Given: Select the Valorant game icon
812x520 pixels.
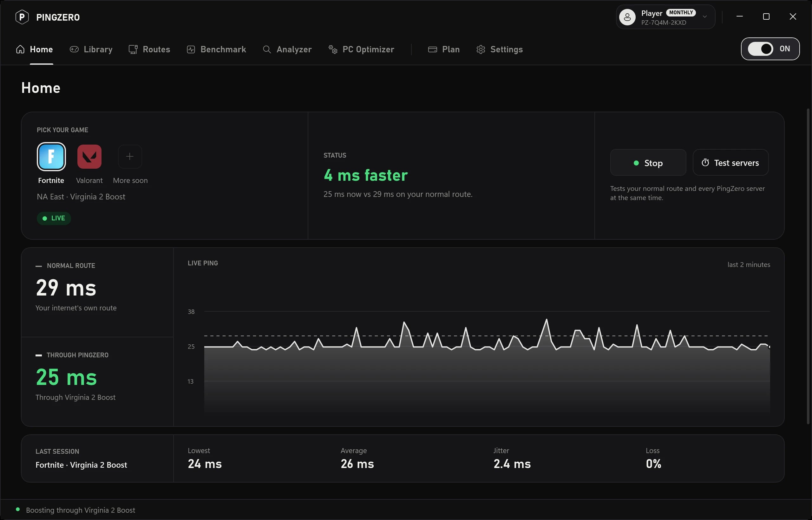Looking at the screenshot, I should coord(89,157).
